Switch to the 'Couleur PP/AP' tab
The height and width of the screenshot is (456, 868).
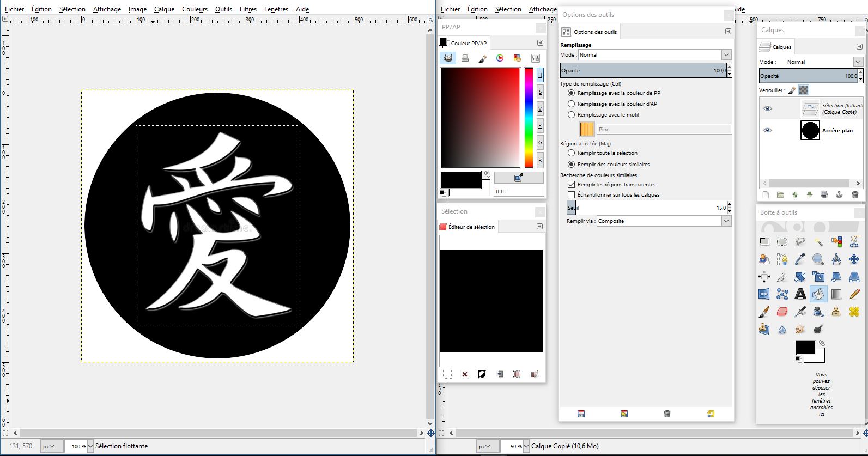click(464, 43)
